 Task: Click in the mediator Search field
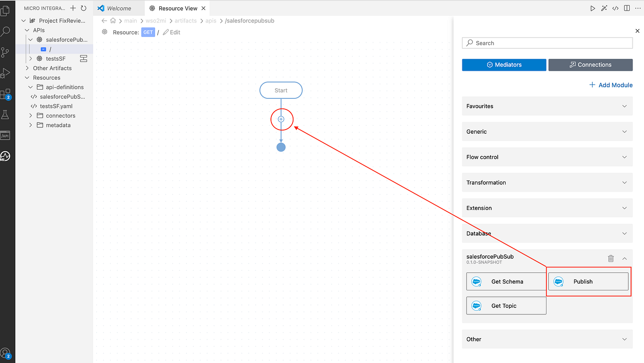547,43
